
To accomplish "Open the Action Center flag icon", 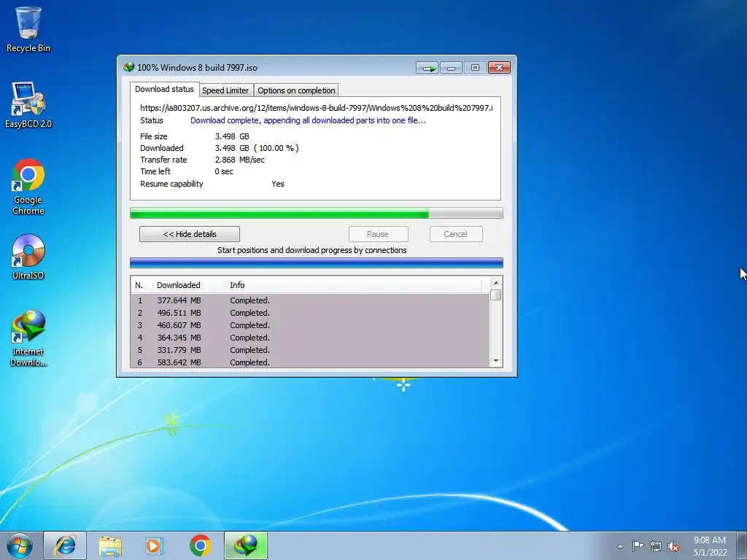I will (x=638, y=546).
